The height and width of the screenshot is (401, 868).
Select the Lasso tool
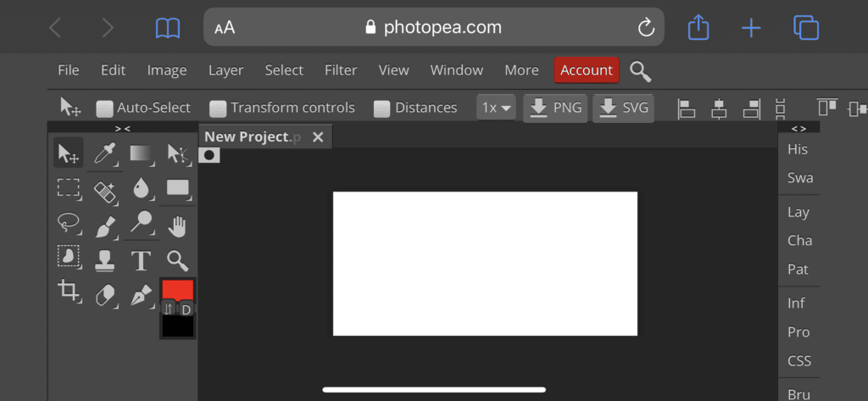(x=69, y=223)
